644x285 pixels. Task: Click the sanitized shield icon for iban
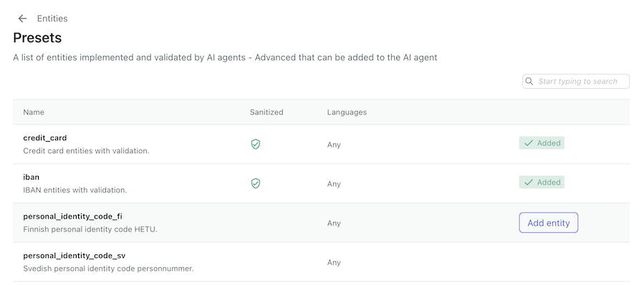[x=256, y=183]
